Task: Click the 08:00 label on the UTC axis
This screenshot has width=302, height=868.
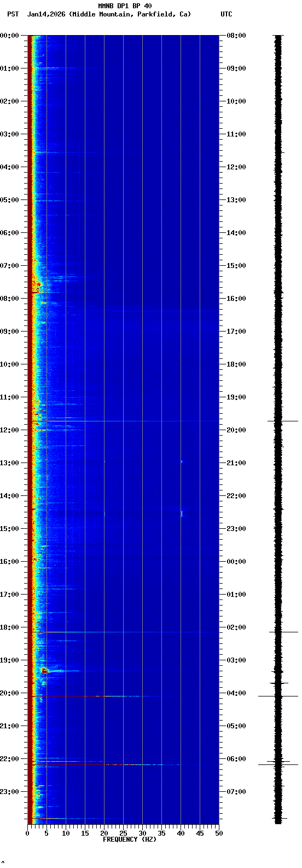Action: [x=236, y=36]
